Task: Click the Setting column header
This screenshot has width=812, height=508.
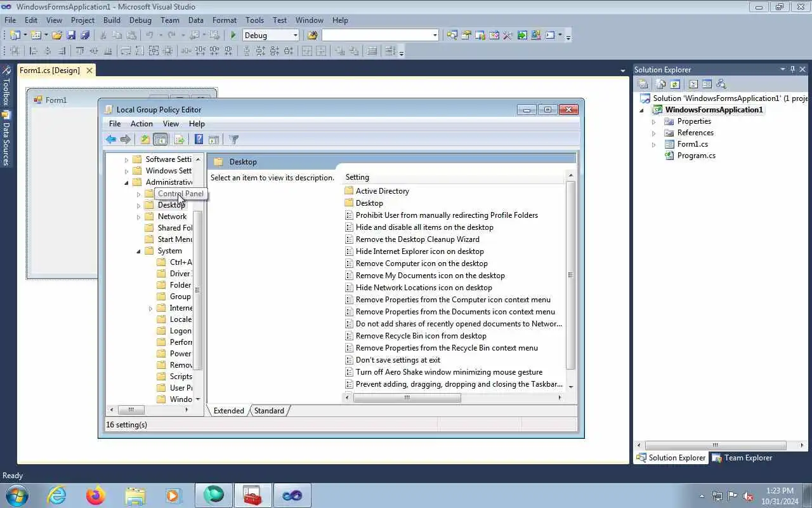Action: click(453, 177)
